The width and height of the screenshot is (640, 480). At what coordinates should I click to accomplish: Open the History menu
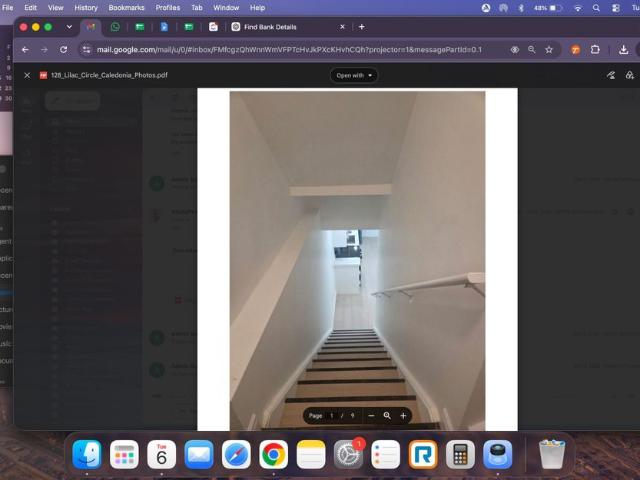tap(86, 8)
